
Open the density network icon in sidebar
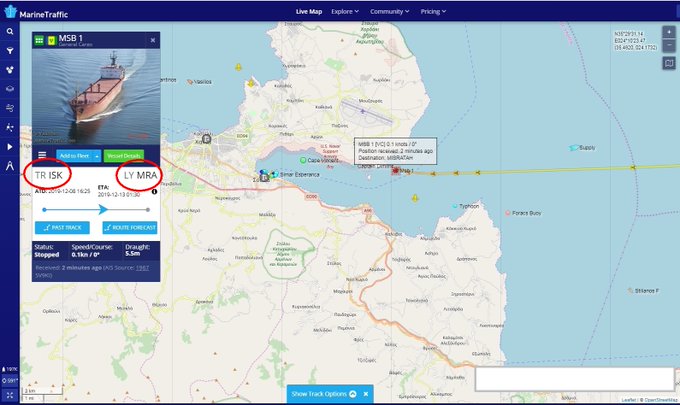(10, 127)
